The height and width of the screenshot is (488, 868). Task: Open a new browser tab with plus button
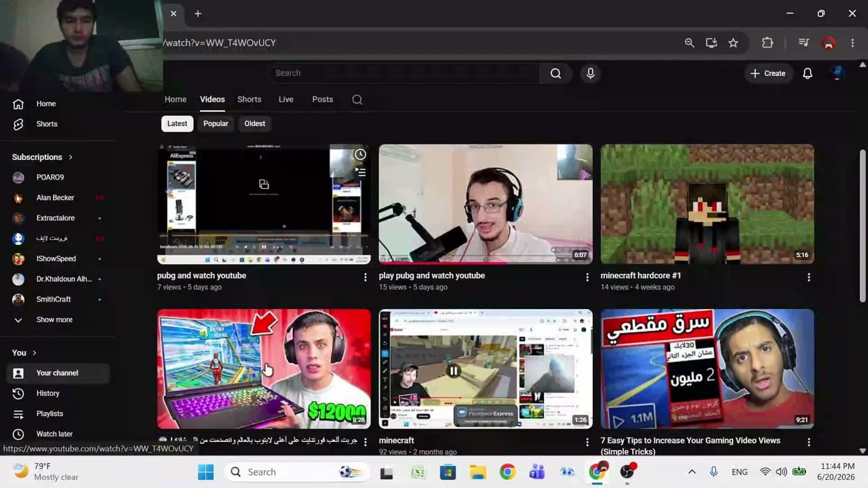[x=198, y=14]
